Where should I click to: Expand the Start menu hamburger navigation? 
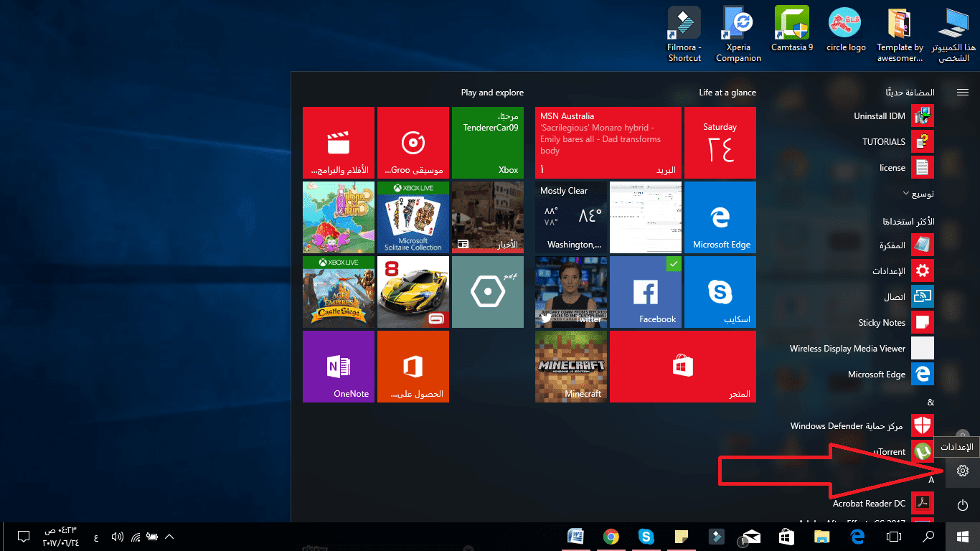tap(963, 93)
